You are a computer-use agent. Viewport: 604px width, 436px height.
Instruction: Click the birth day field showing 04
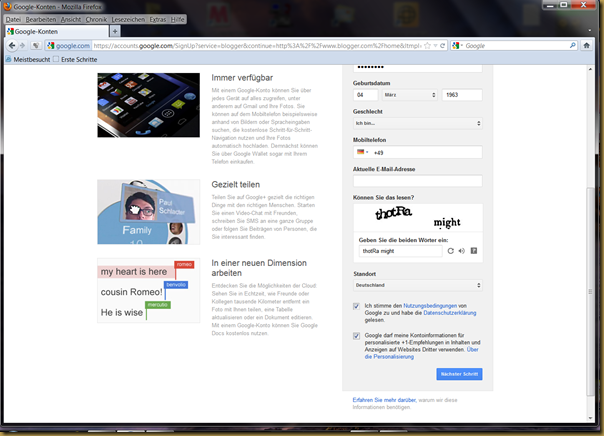(x=366, y=95)
